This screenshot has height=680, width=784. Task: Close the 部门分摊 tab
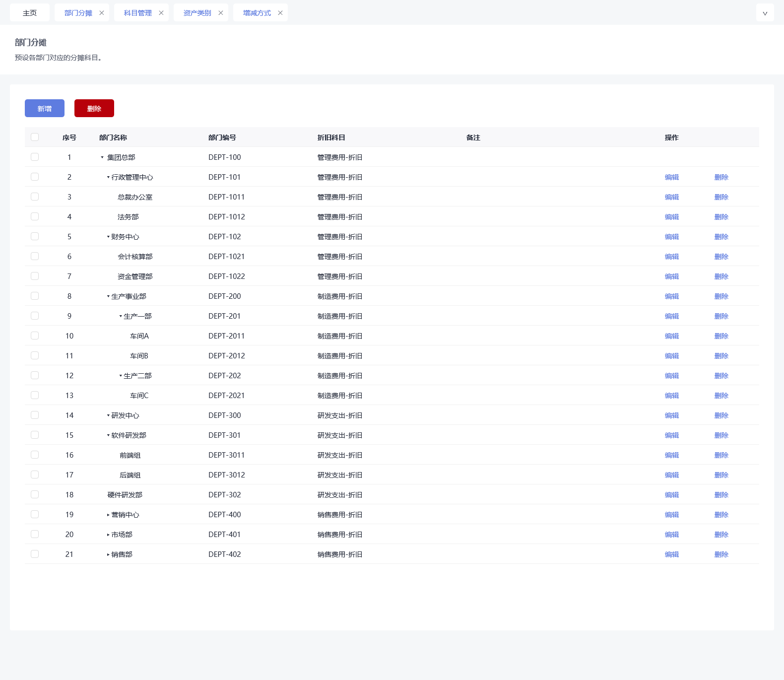coord(102,13)
